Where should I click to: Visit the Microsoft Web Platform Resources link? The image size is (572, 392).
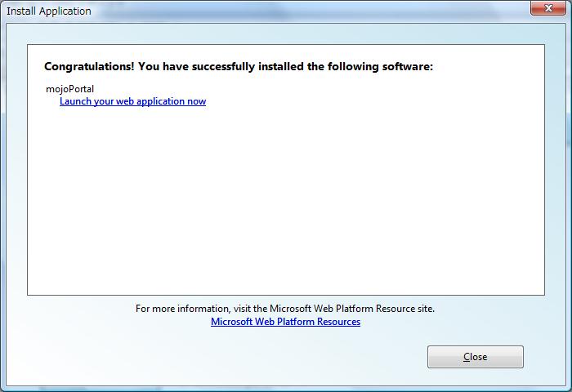point(286,322)
